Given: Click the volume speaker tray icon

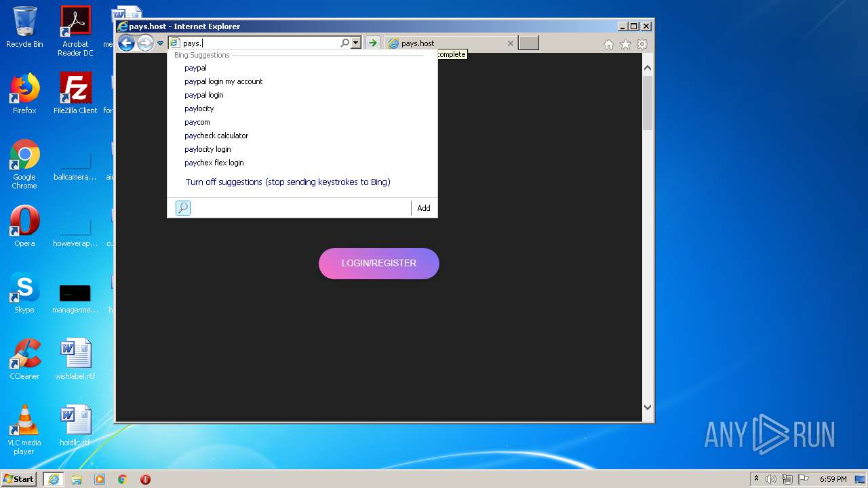Looking at the screenshot, I should 771,479.
